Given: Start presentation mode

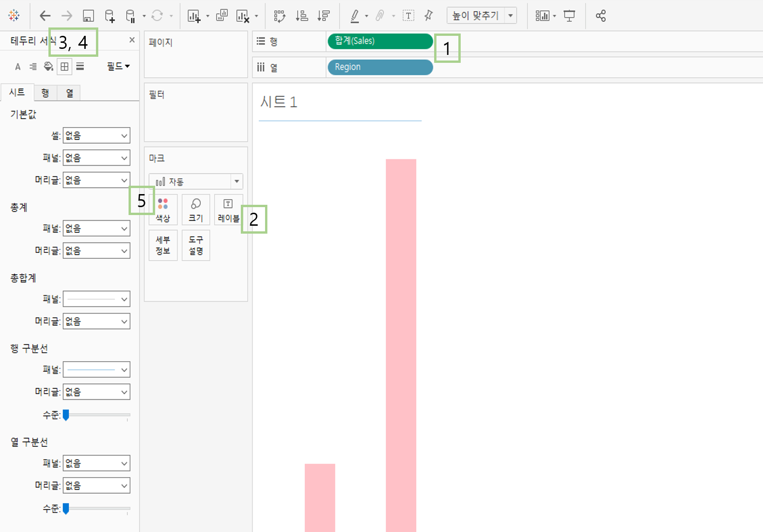Looking at the screenshot, I should [569, 16].
